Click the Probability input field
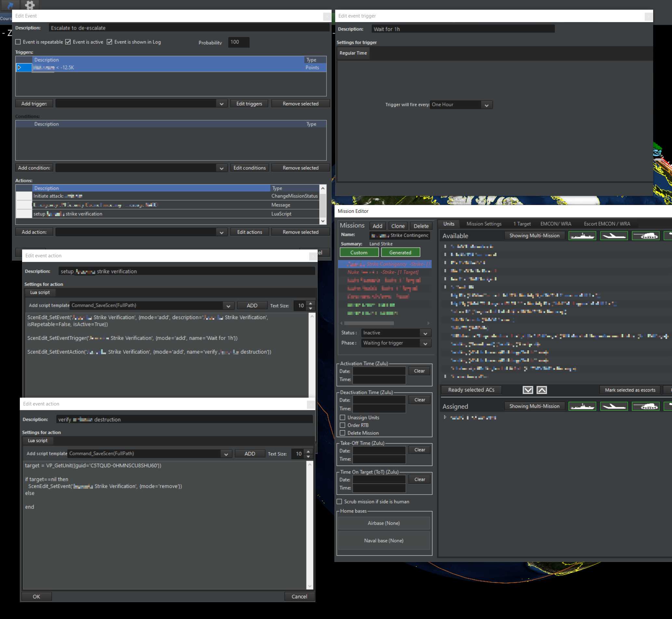The image size is (672, 619). [238, 42]
